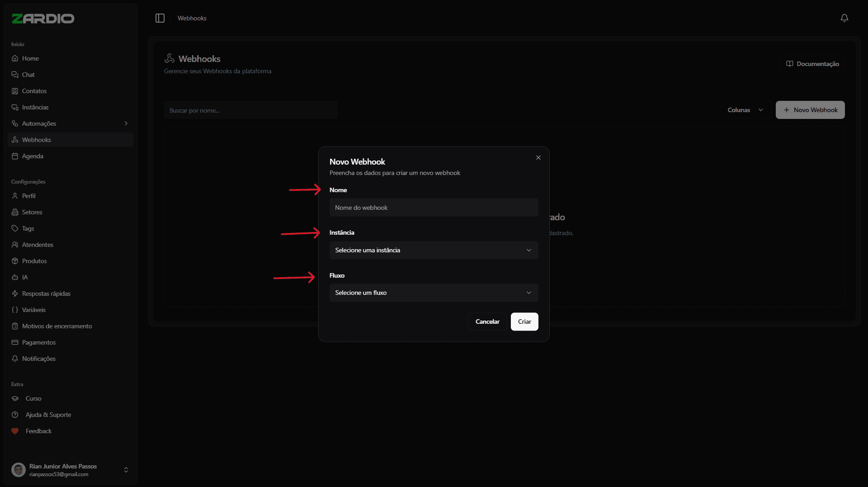The width and height of the screenshot is (868, 487).
Task: Select Webhooks in sidebar navigation
Action: (36, 140)
